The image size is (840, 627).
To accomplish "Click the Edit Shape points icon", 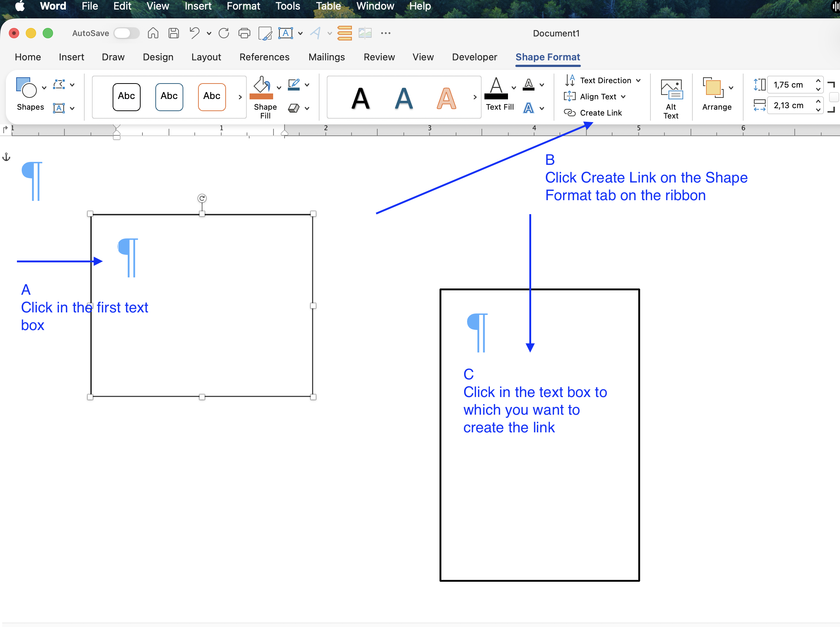I will (x=59, y=84).
